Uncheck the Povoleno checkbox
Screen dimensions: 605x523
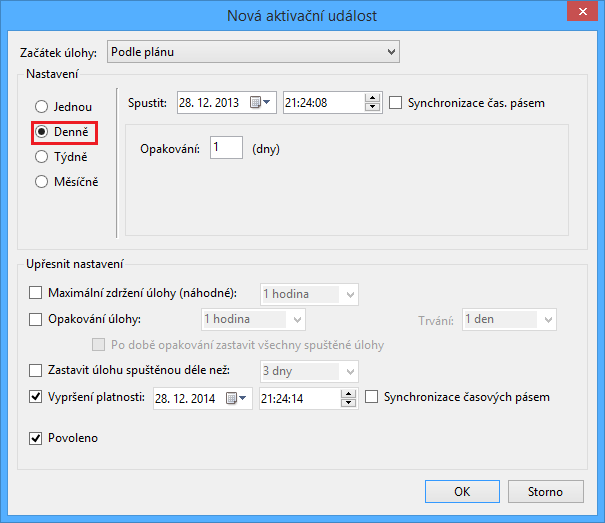coord(37,438)
